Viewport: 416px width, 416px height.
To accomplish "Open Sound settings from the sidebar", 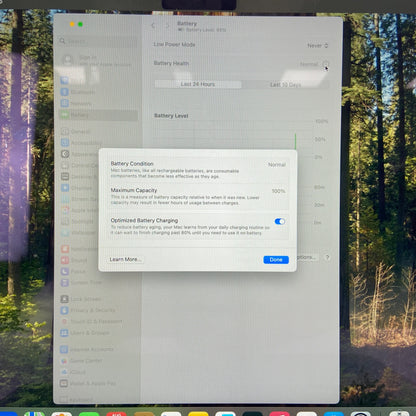I will (74, 260).
